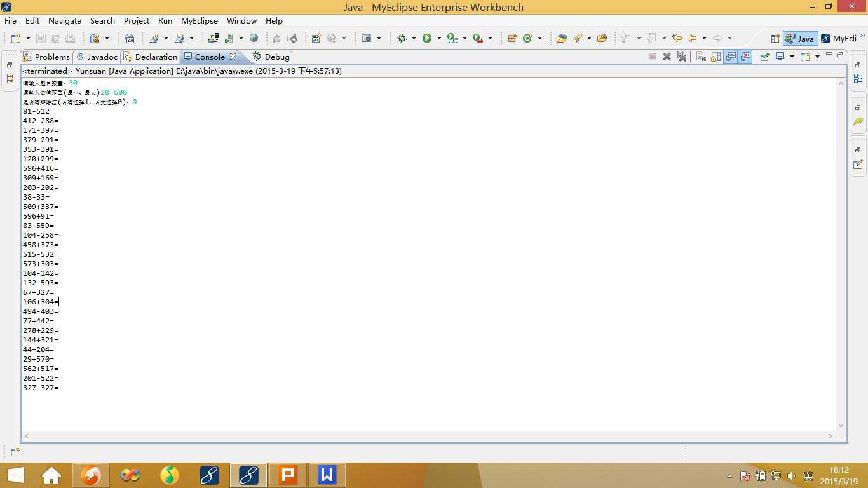Switch to the Java perspective
The height and width of the screenshot is (488, 868).
tap(800, 39)
